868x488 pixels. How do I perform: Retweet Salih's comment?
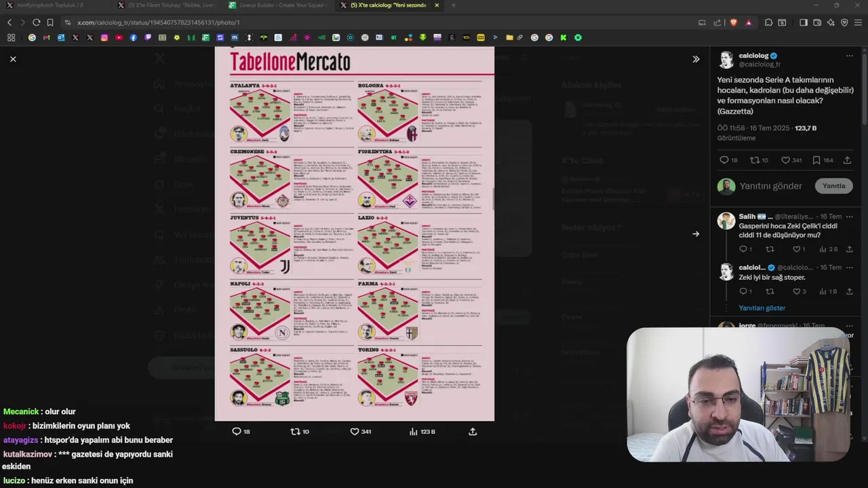[770, 249]
